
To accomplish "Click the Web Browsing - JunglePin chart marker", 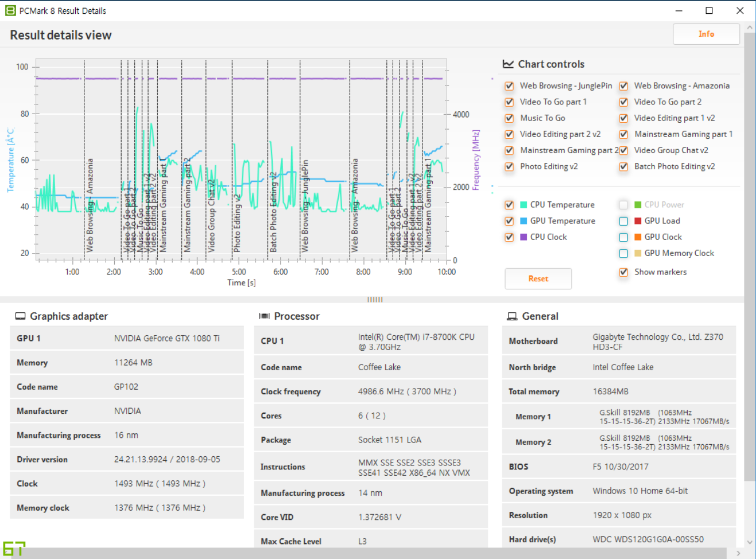I will tap(305, 205).
